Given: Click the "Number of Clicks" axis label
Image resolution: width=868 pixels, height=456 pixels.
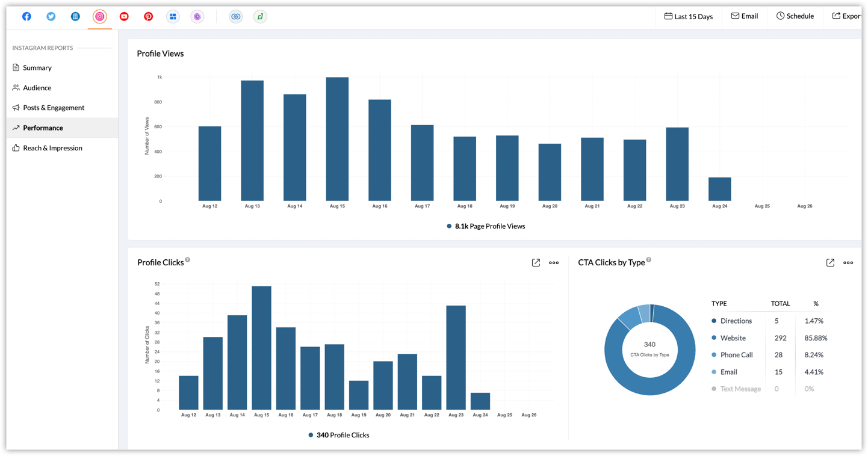Looking at the screenshot, I should pos(147,345).
